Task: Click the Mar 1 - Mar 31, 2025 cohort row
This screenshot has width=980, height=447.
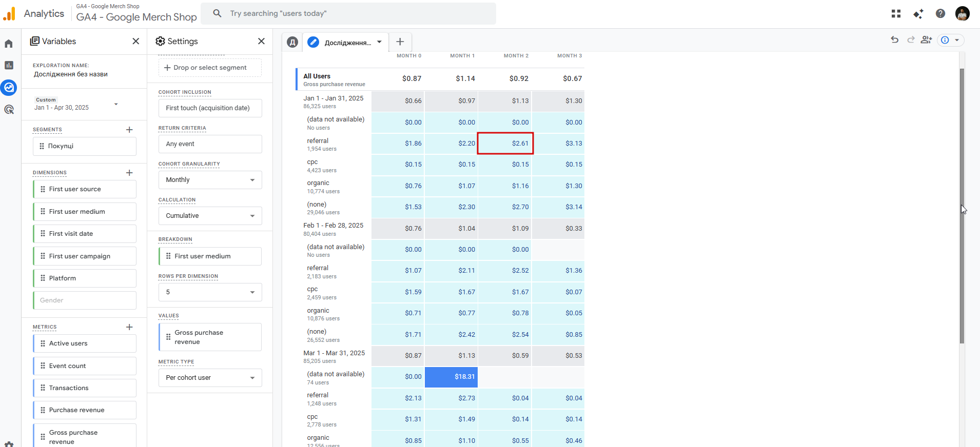Action: tap(440, 356)
